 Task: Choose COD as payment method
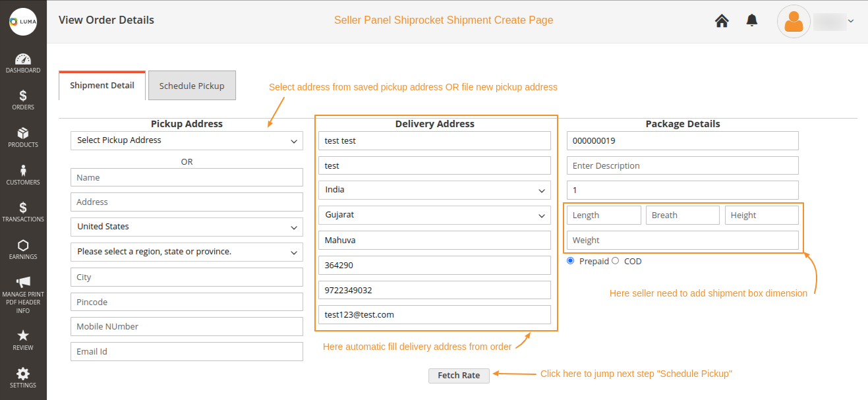click(614, 261)
